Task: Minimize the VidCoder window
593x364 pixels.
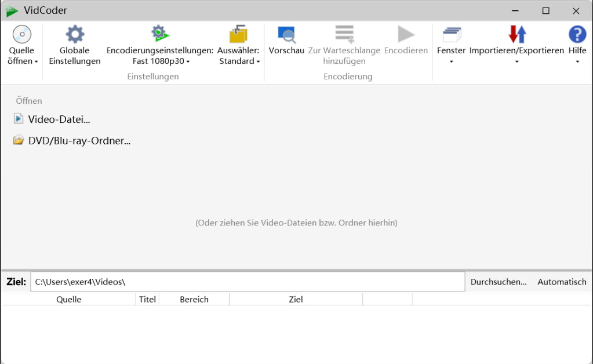Action: click(x=515, y=10)
